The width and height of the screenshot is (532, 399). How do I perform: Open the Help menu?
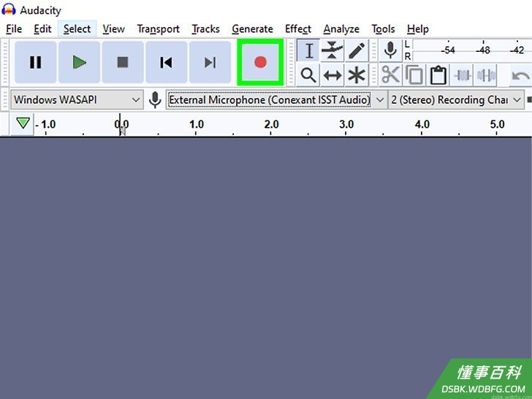tap(418, 28)
